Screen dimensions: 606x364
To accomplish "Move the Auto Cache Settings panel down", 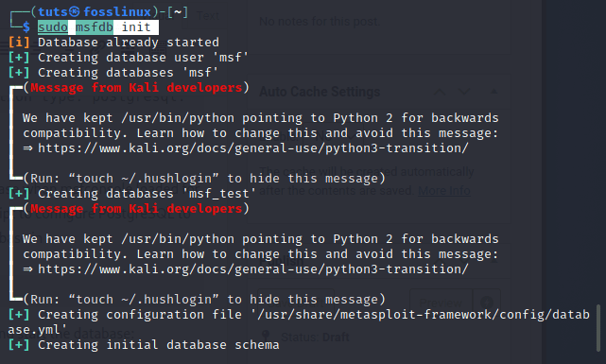I will (464, 92).
